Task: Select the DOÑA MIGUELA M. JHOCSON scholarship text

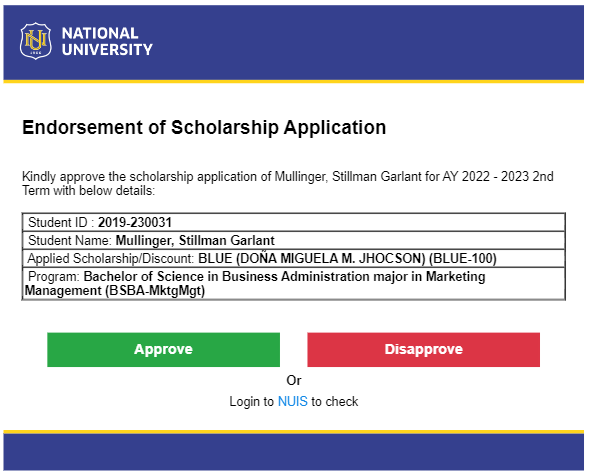Action: (331, 258)
